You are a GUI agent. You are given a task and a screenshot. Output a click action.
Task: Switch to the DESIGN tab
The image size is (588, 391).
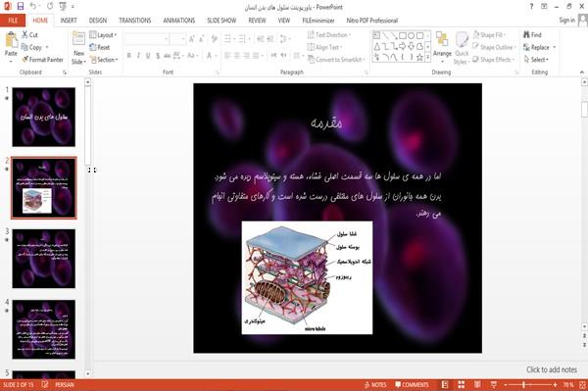click(x=98, y=21)
